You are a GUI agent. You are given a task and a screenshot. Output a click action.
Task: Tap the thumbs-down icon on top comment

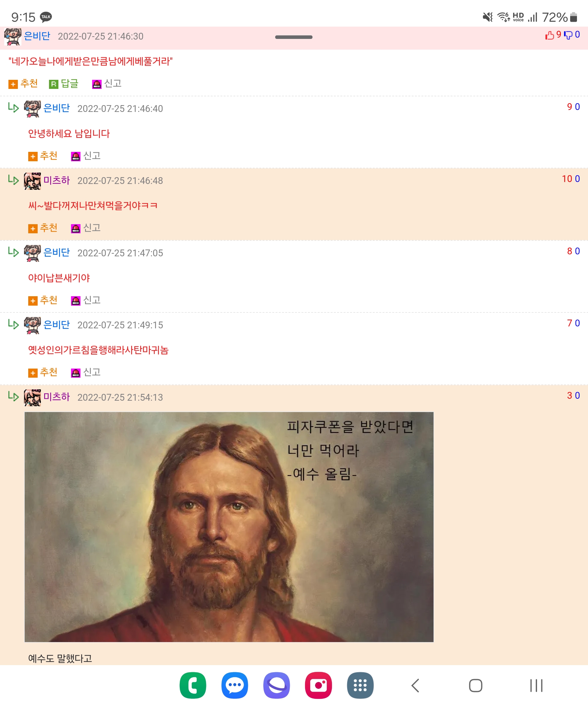568,35
